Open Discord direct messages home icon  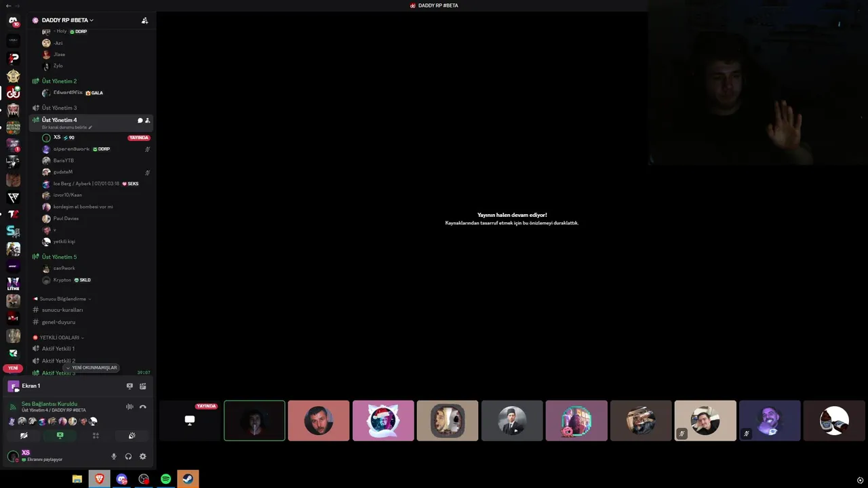(x=13, y=22)
